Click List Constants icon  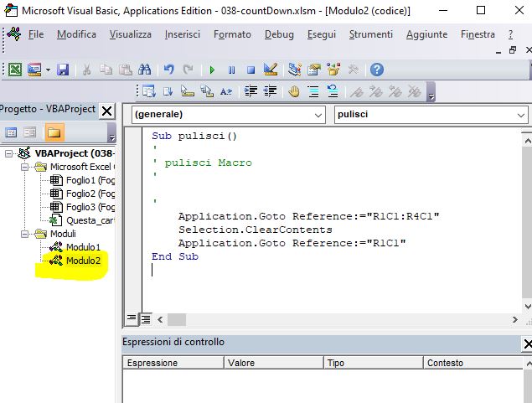tap(168, 91)
